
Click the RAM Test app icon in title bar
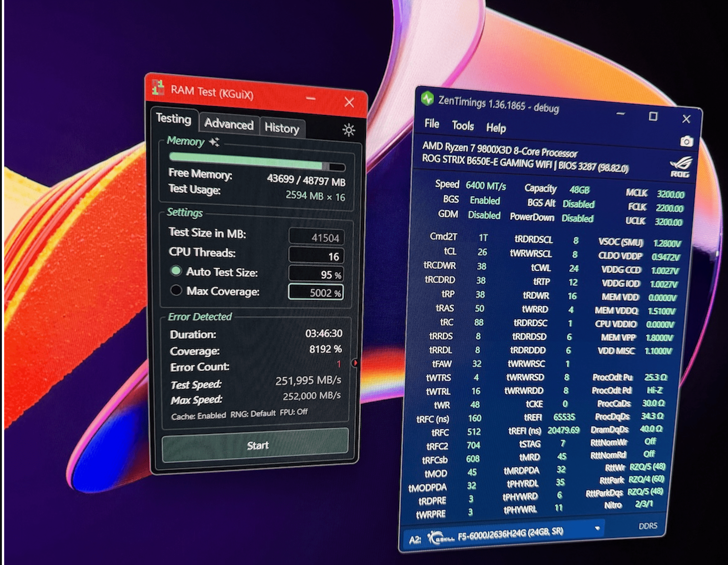158,88
